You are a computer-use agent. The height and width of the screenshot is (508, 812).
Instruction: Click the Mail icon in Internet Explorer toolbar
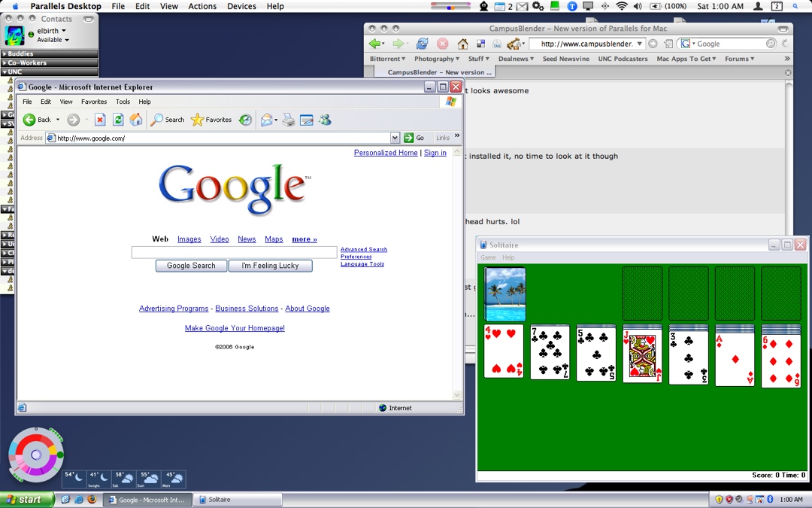[x=266, y=120]
